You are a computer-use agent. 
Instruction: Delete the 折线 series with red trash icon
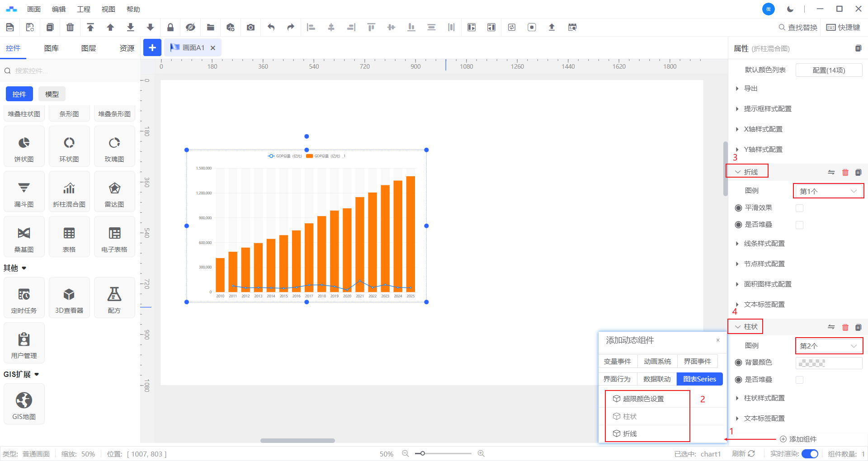[x=845, y=172]
